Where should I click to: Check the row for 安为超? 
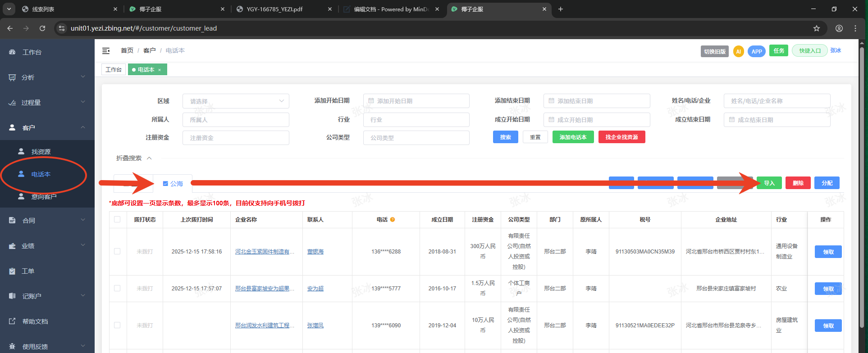pyautogui.click(x=117, y=288)
